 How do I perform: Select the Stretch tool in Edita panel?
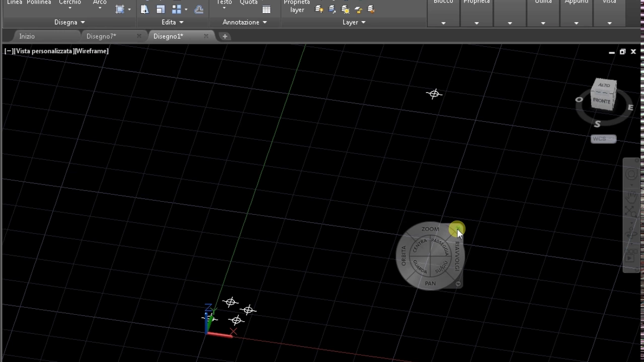[x=145, y=9]
